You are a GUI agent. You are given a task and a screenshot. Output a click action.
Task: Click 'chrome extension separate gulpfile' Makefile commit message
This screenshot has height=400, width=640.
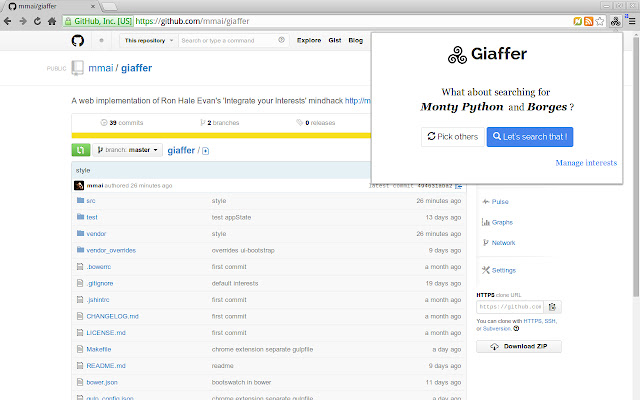262,349
